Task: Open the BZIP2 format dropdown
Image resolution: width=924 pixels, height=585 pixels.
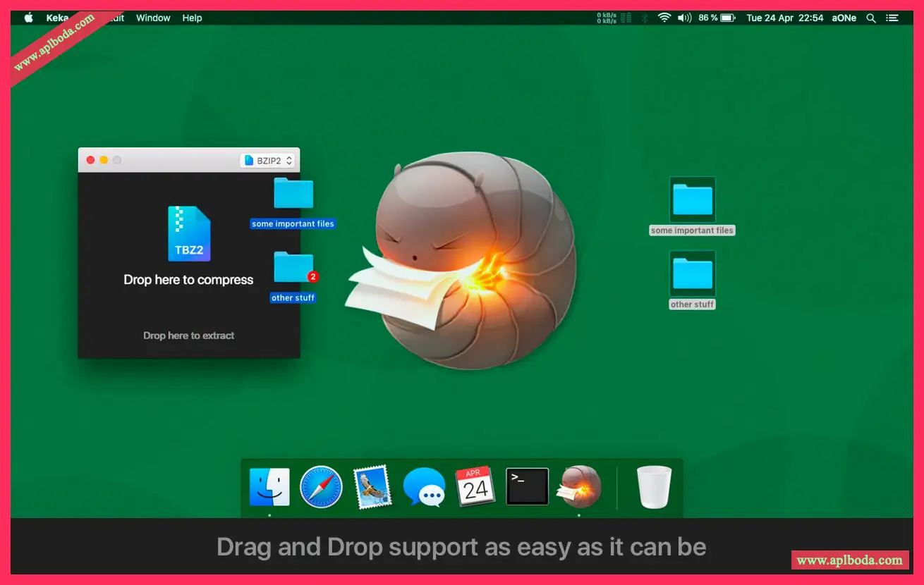Action: click(x=267, y=161)
